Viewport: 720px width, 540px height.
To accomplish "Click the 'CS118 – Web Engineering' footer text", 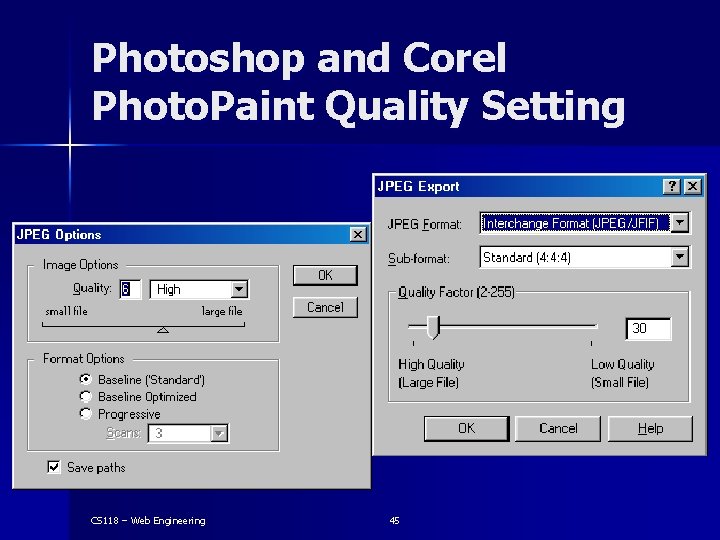I will (148, 520).
